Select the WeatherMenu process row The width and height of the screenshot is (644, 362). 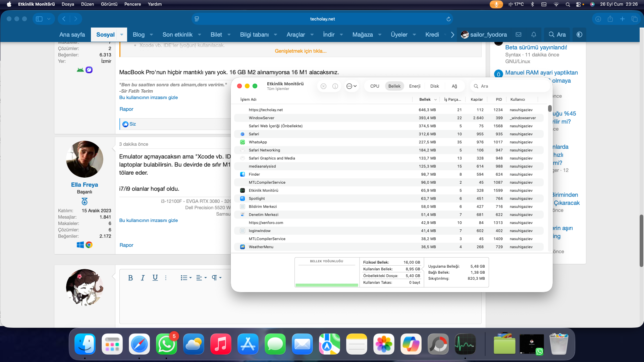389,247
